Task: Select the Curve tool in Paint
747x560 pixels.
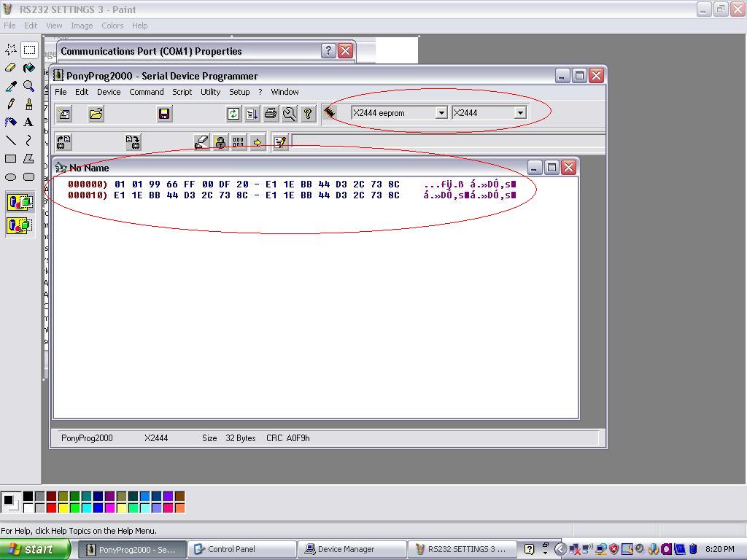Action: 29,140
